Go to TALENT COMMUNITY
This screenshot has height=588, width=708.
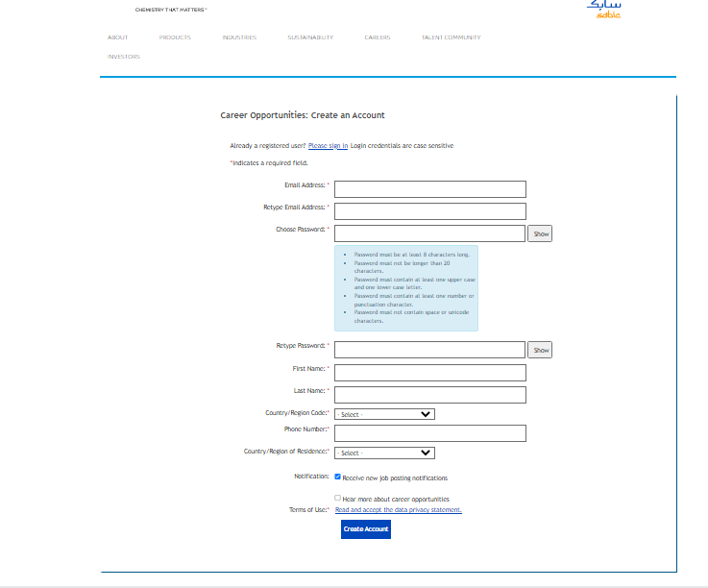tap(452, 37)
